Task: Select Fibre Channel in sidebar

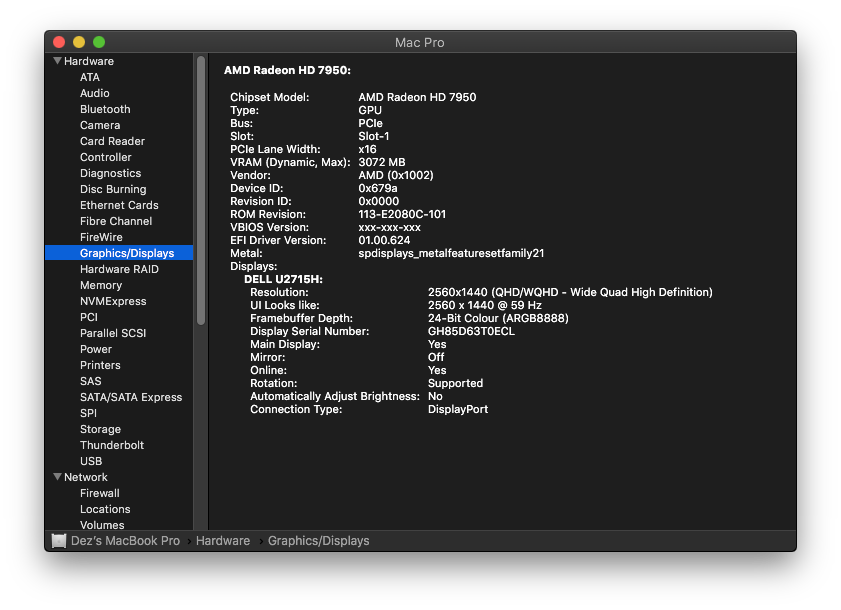Action: pos(116,221)
